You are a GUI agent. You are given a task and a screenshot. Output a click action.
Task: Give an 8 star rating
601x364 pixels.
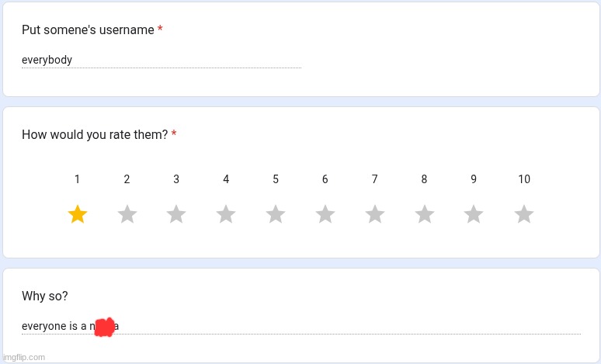pos(424,214)
